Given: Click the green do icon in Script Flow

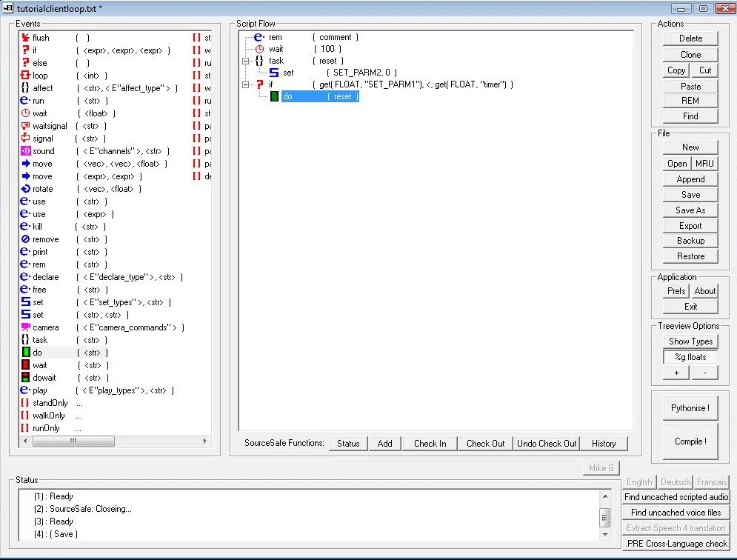Looking at the screenshot, I should [x=275, y=96].
